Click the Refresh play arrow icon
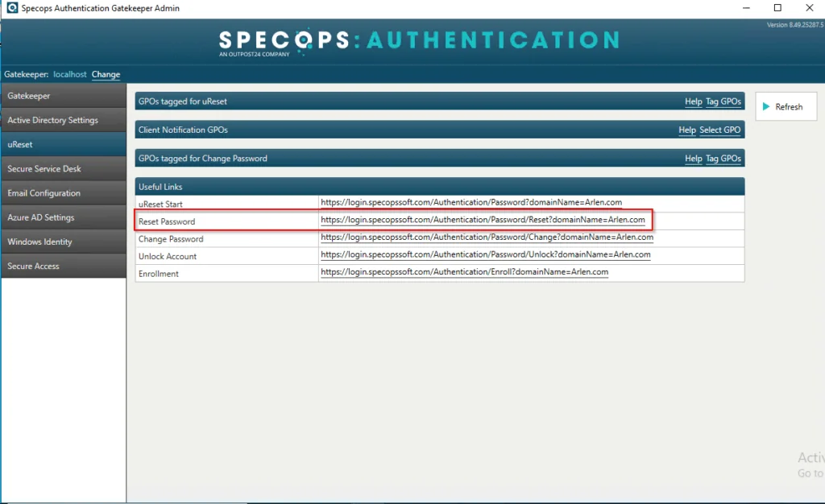This screenshot has height=504, width=825. pyautogui.click(x=766, y=107)
